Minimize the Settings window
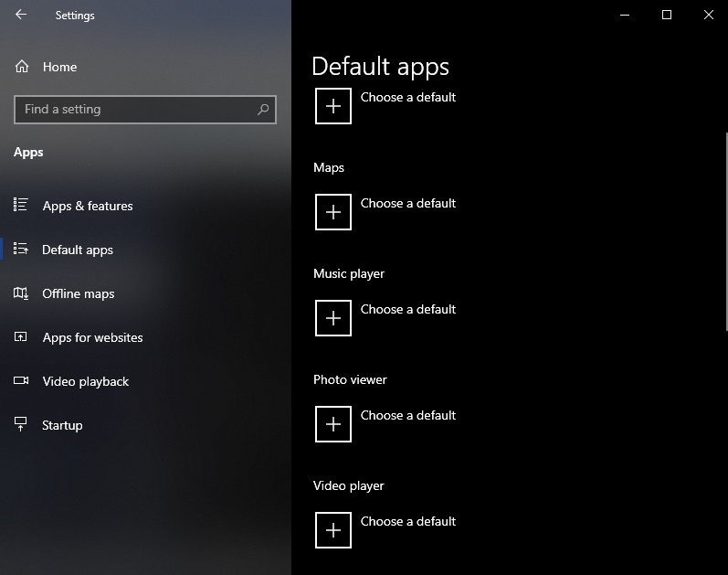The height and width of the screenshot is (575, 728). point(625,15)
